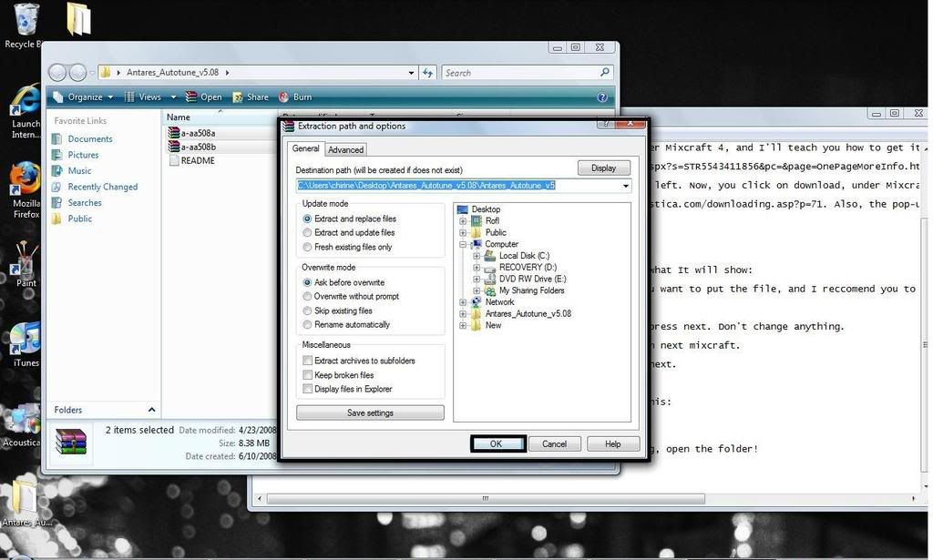Select the a-aa508a archive file
This screenshot has height=560, width=933.
click(x=192, y=133)
